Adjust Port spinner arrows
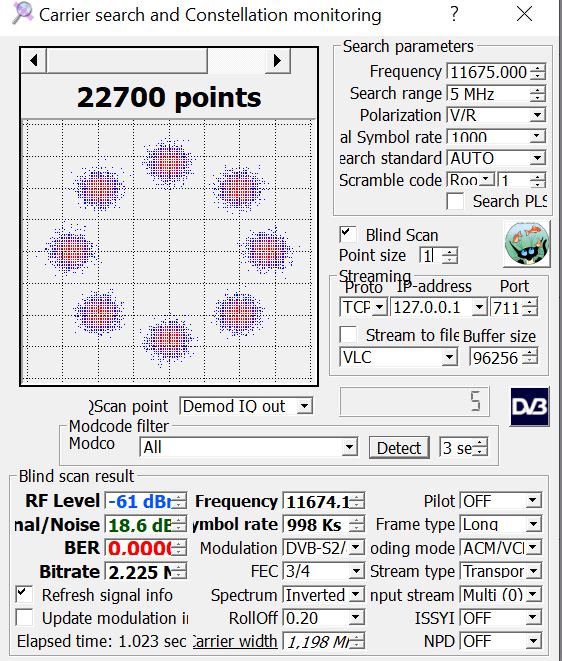Screen dimensions: 562x661 [x=530, y=307]
